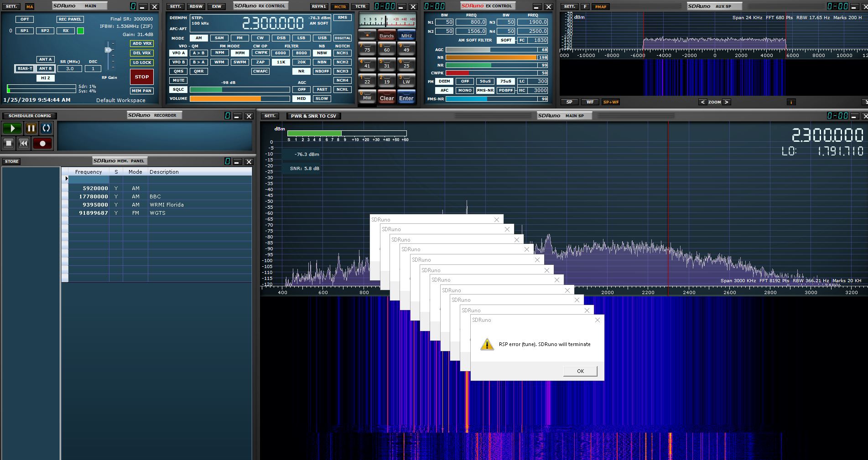Image resolution: width=868 pixels, height=460 pixels.
Task: Click the Frequency column header in Mem. Panel
Action: point(88,172)
